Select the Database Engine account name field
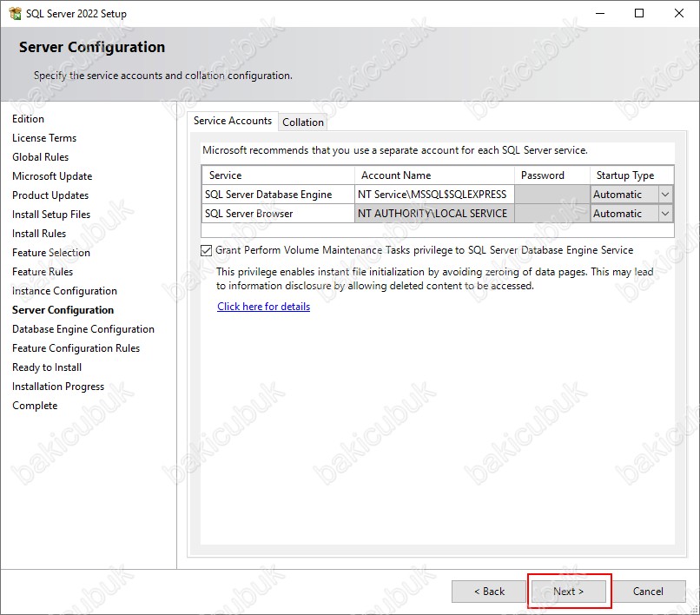Screen dimensions: 700x615 [434, 195]
